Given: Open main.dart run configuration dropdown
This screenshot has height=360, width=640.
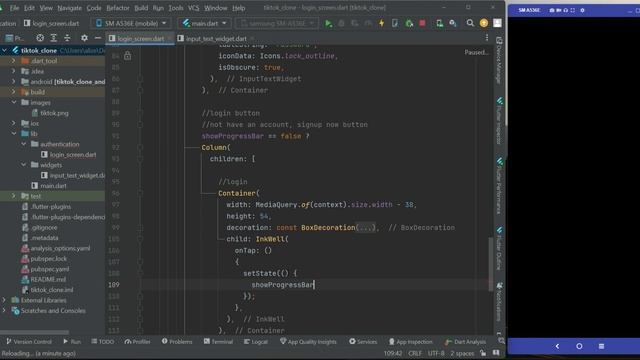Looking at the screenshot, I should click(204, 23).
